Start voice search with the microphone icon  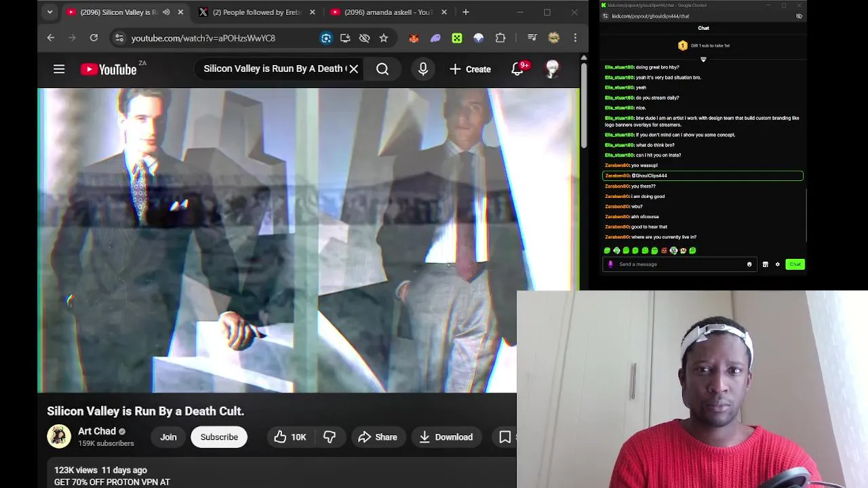pos(423,69)
